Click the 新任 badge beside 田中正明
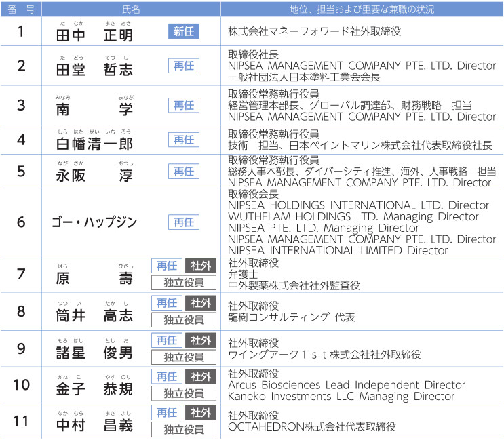Viewport: 504px width, 440px height. pyautogui.click(x=184, y=32)
